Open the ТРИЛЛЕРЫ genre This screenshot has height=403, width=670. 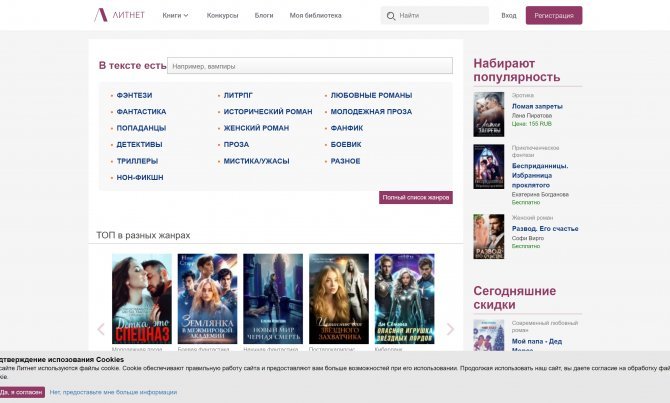(137, 161)
